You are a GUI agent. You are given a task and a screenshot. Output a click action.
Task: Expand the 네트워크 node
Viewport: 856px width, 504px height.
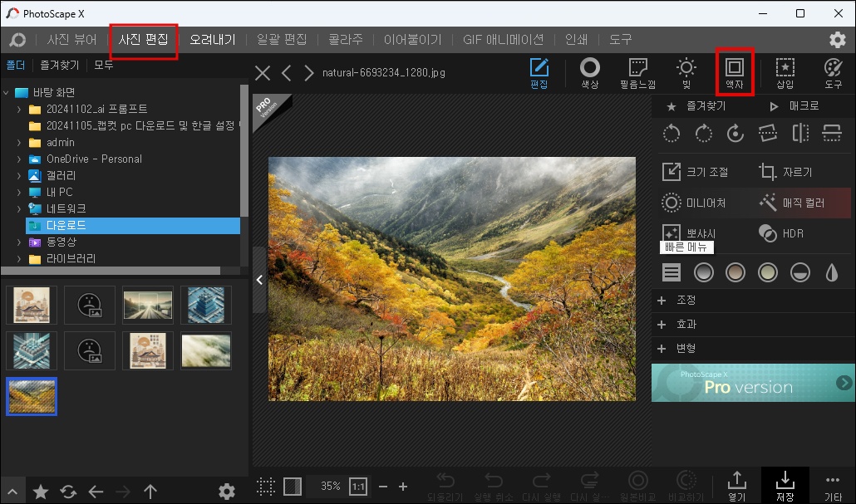point(19,208)
